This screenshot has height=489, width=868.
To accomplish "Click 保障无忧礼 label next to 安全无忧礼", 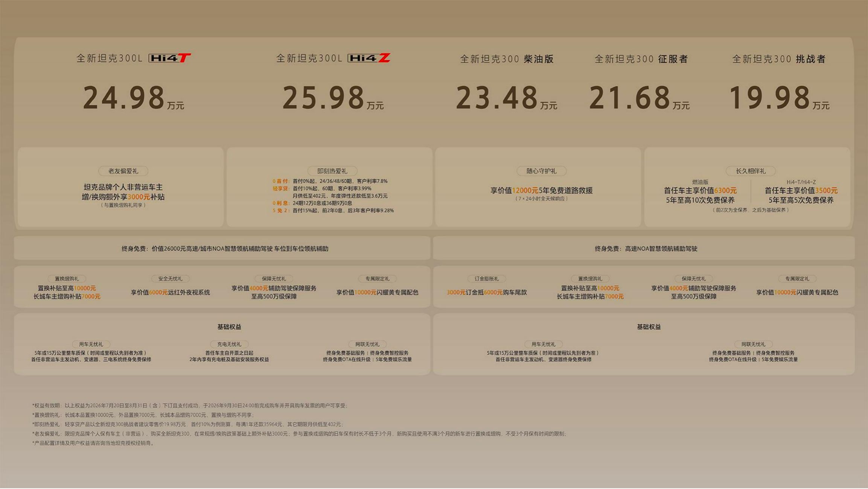I will pyautogui.click(x=274, y=279).
